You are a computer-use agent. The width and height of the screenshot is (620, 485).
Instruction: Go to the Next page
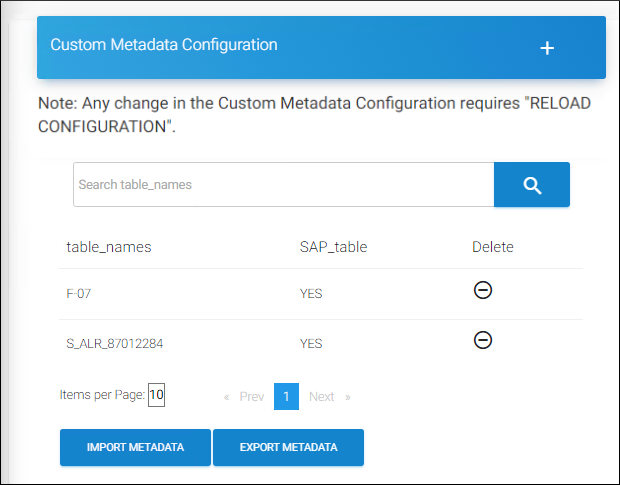tap(321, 397)
